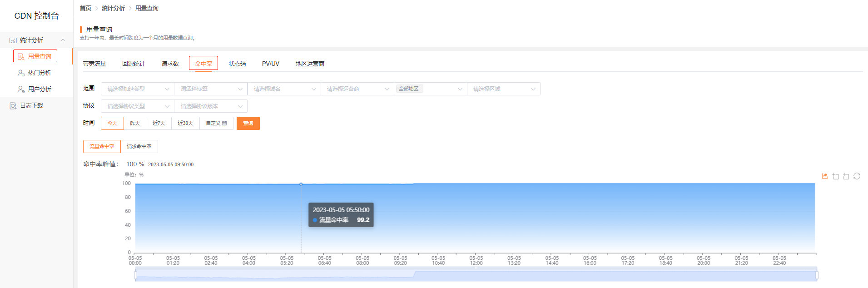The height and width of the screenshot is (288, 868).
Task: Click the chart restore refresh icon
Action: click(857, 176)
